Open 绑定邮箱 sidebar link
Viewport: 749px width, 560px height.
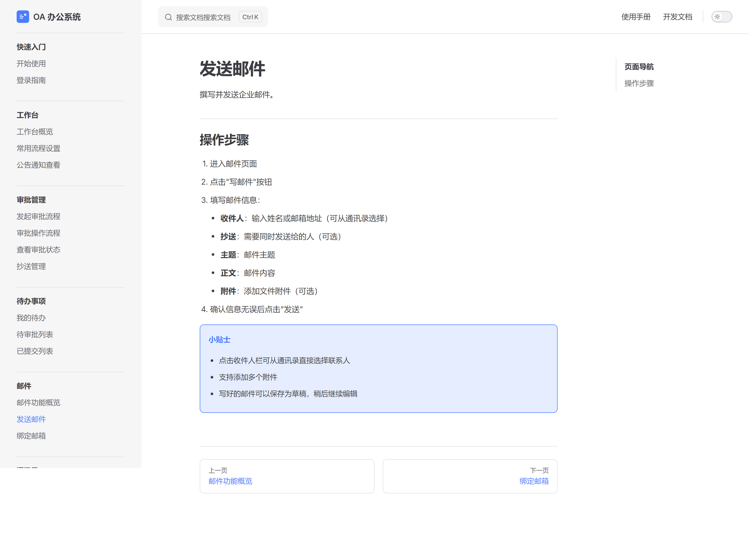[31, 436]
